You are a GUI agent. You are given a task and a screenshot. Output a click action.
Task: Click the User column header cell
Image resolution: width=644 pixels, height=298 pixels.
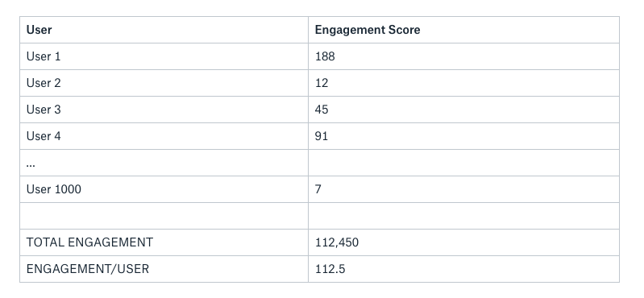(164, 30)
